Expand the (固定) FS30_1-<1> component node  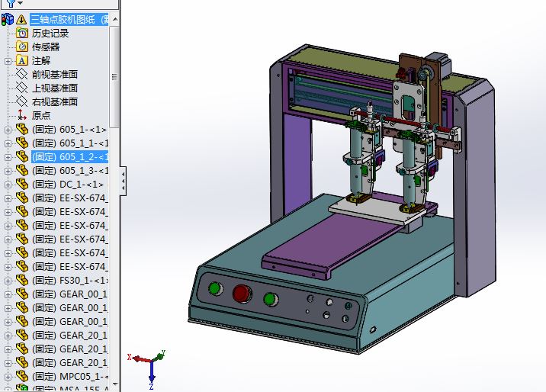coord(8,280)
